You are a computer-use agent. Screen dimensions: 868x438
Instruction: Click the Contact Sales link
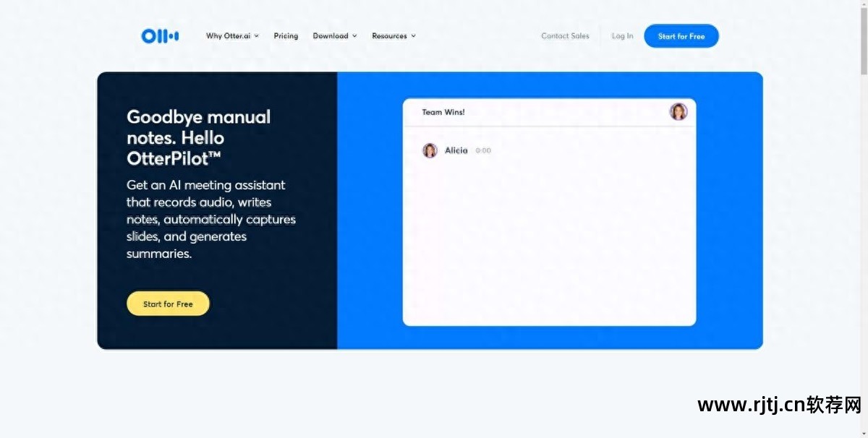565,36
